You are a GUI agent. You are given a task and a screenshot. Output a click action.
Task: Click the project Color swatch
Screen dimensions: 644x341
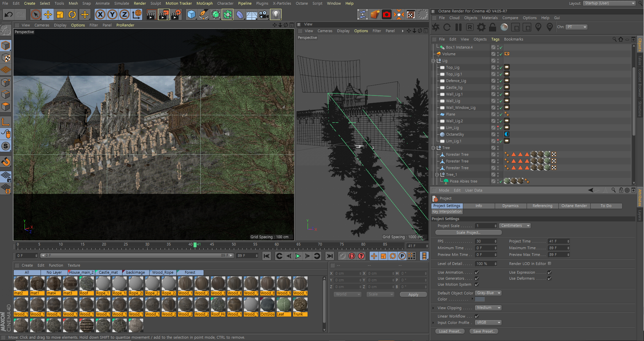480,299
